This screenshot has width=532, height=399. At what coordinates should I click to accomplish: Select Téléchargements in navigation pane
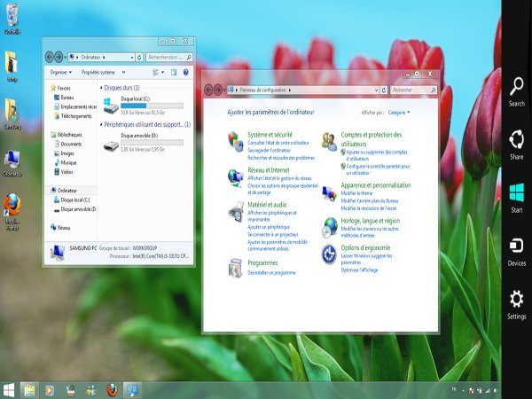coord(73,116)
